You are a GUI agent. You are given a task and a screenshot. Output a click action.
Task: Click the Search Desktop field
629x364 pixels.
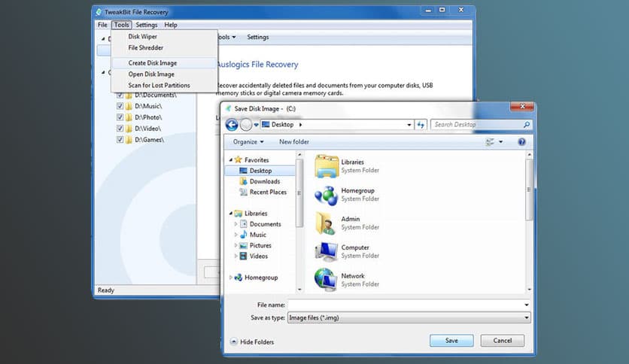tap(482, 125)
